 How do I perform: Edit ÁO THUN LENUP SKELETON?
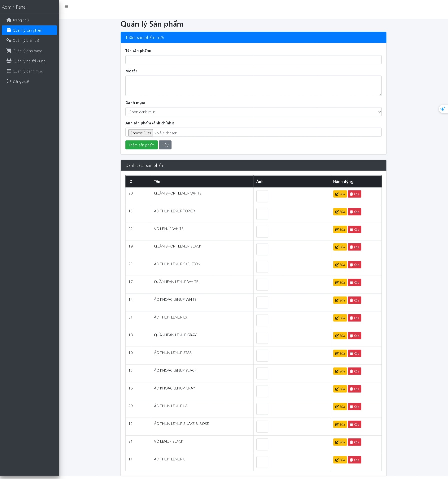[x=340, y=265]
